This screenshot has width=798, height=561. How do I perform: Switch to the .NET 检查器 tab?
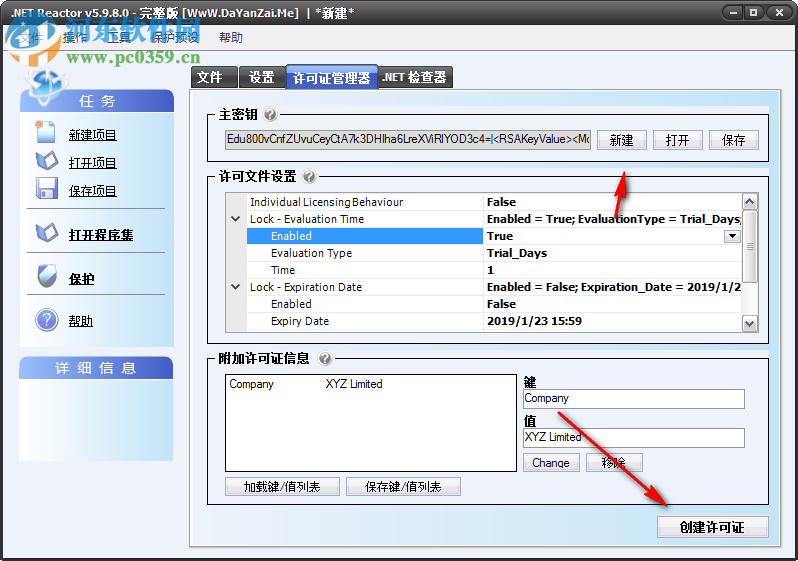[x=414, y=77]
